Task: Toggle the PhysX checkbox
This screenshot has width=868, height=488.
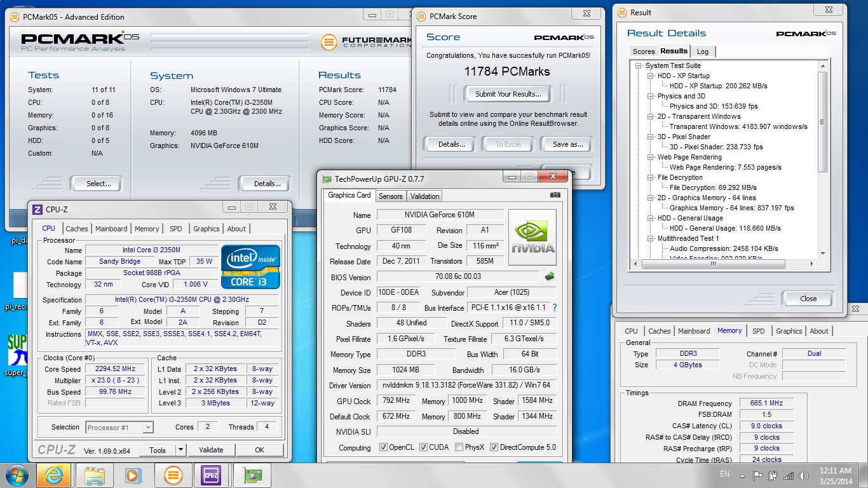Action: tap(459, 447)
